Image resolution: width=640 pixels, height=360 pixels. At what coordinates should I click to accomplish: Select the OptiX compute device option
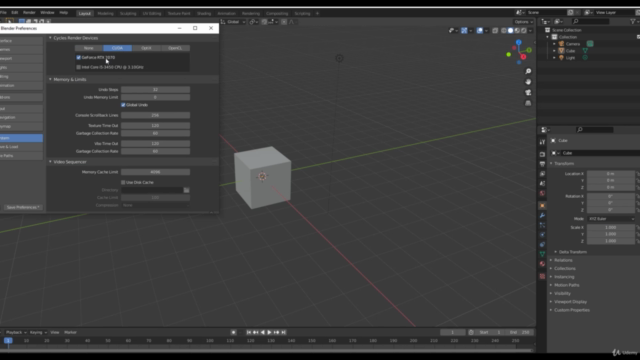pos(146,48)
